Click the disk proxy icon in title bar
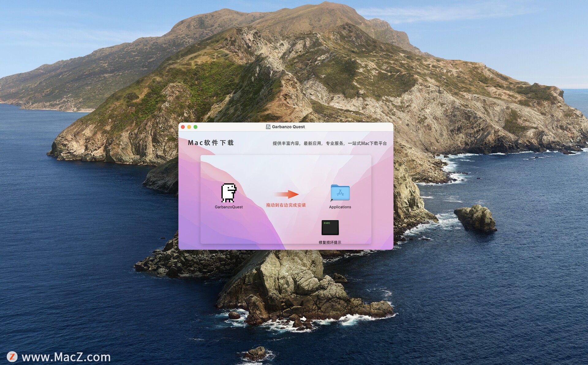Screen dimensions: 588x365 (x=268, y=127)
